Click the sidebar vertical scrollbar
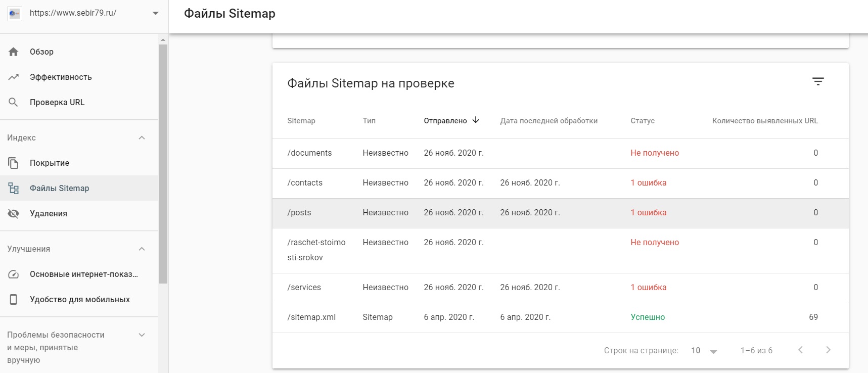Viewport: 868px width, 373px height. pyautogui.click(x=163, y=162)
